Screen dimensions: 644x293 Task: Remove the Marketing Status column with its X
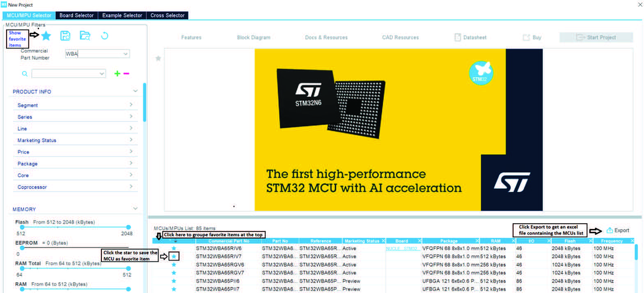383,241
